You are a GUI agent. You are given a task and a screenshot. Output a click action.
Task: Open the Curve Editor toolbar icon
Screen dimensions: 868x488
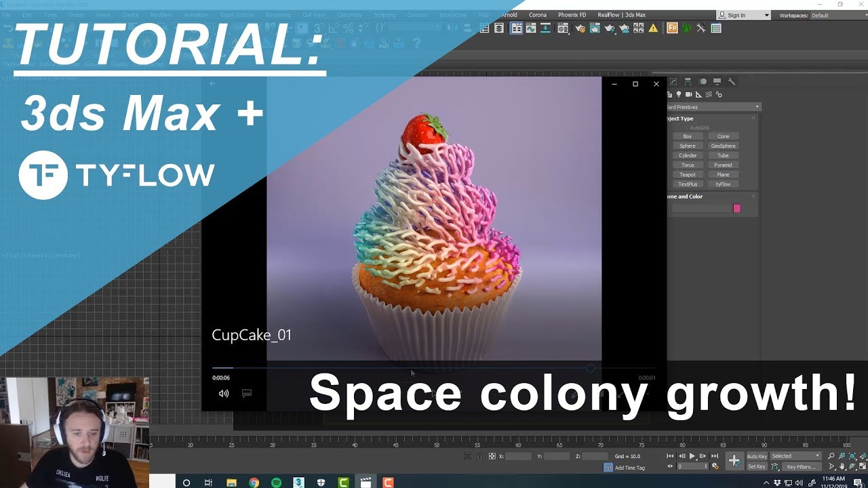(531, 28)
